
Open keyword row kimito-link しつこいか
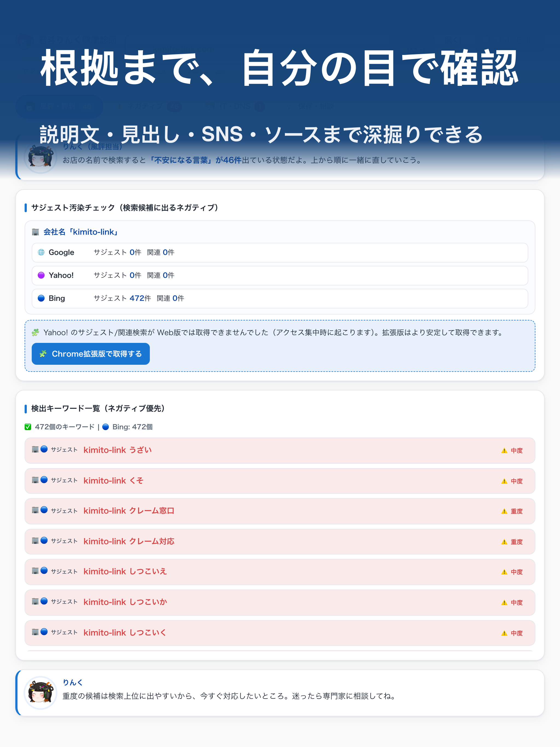pos(280,602)
